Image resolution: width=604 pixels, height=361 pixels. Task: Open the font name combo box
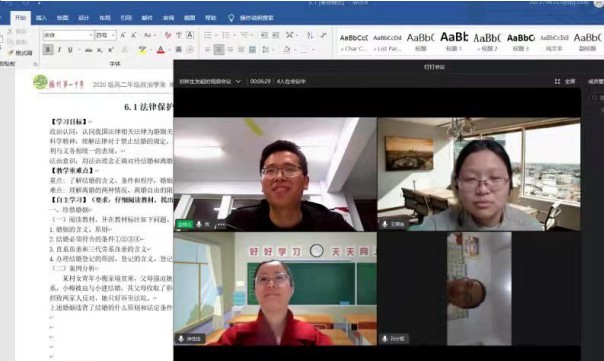pyautogui.click(x=68, y=35)
